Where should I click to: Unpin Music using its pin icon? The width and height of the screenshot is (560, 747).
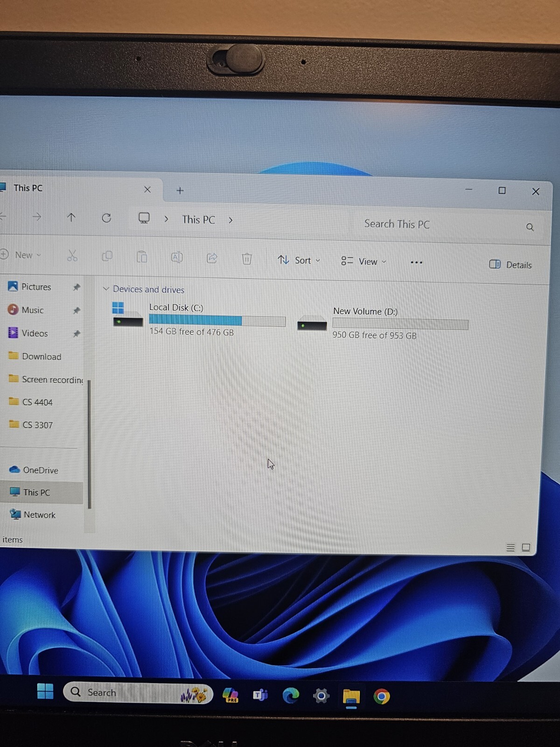click(x=77, y=310)
